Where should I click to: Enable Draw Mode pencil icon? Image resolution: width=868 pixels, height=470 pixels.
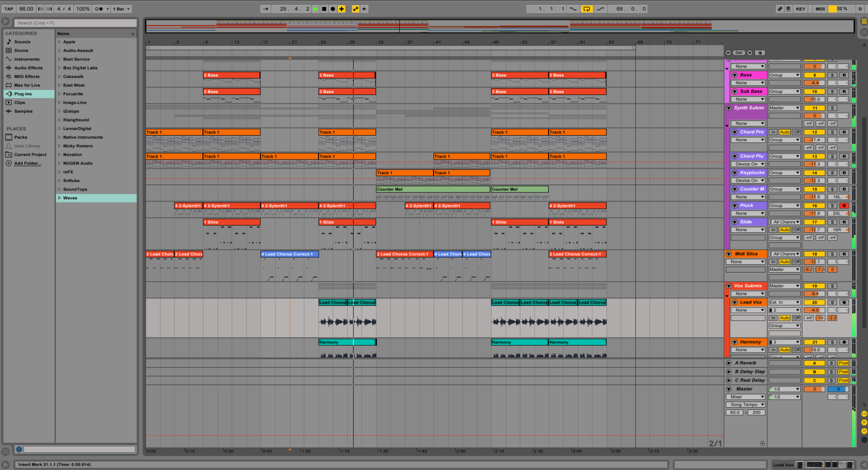click(x=780, y=9)
